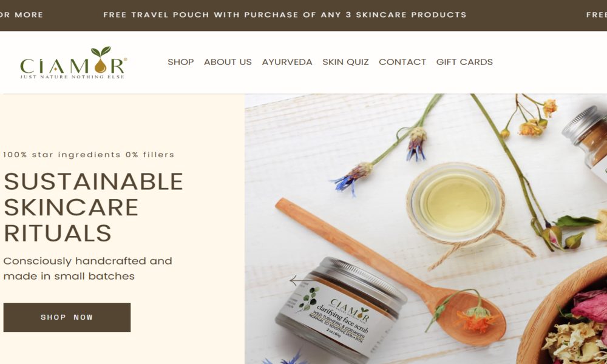The image size is (607, 364).
Task: Click the Consciously handcrafted description text
Action: [87, 269]
